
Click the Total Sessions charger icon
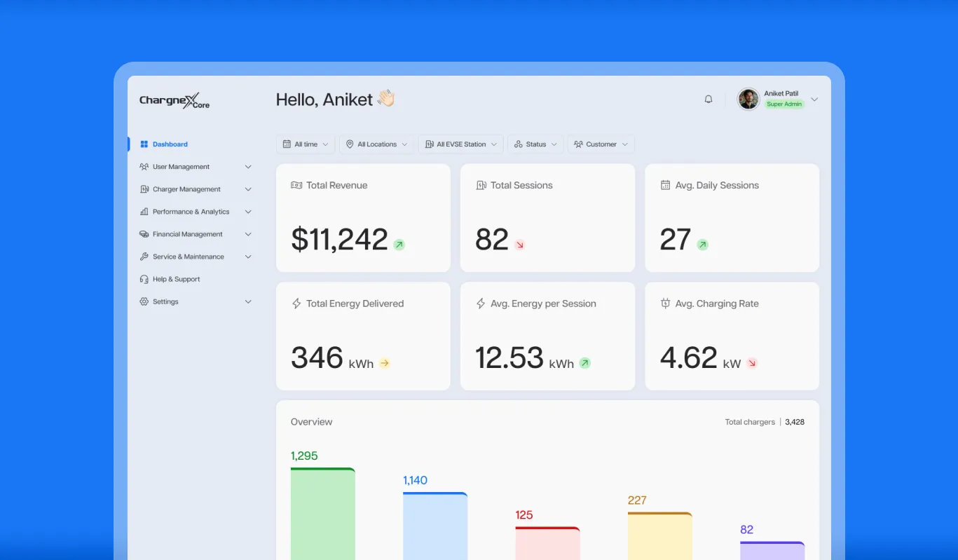[481, 185]
